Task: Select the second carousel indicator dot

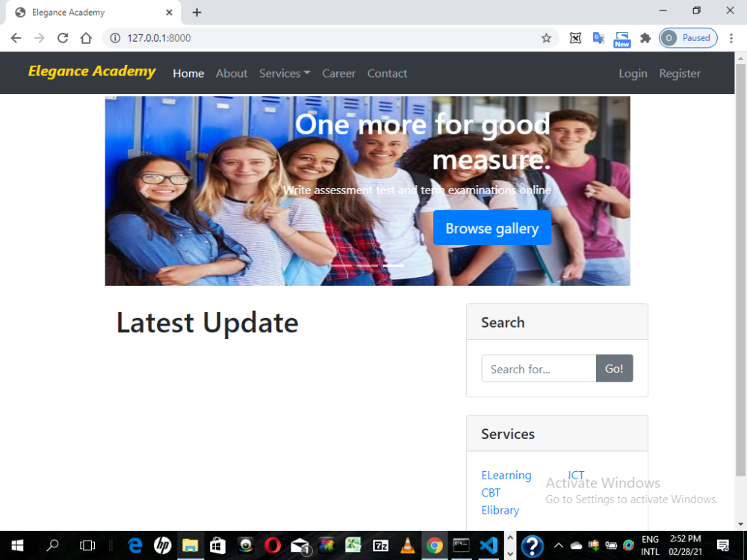Action: click(x=368, y=265)
